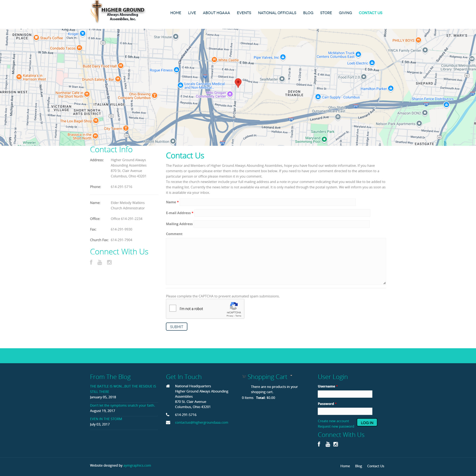Click the Create new account link

[333, 421]
